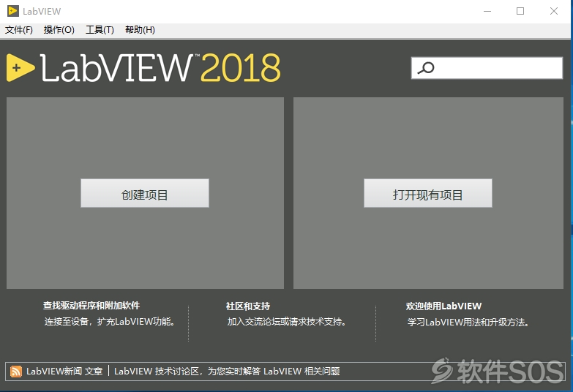The width and height of the screenshot is (573, 392).
Task: Minimize the LabVIEW window
Action: (x=487, y=11)
